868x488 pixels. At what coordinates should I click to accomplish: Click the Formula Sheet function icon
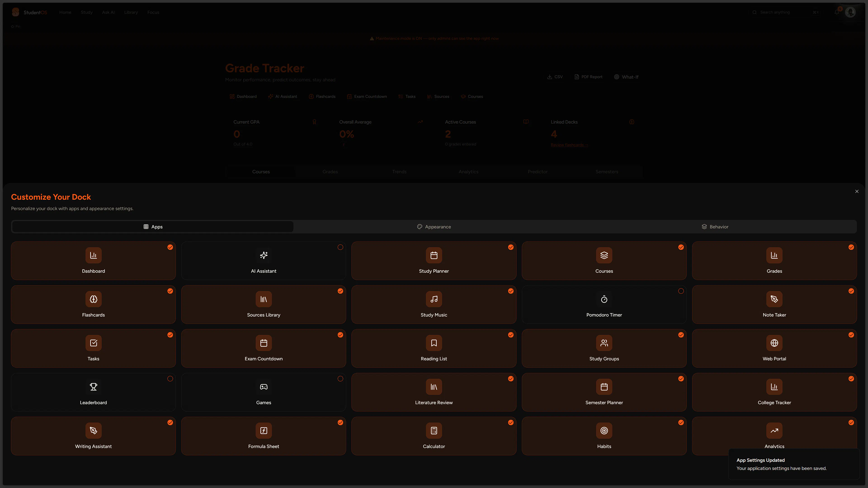(x=264, y=430)
